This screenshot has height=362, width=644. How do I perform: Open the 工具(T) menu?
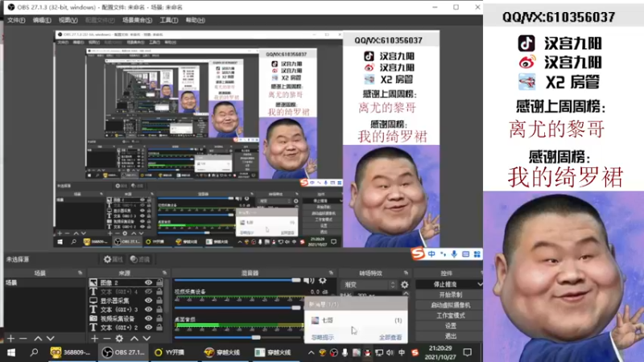click(169, 20)
